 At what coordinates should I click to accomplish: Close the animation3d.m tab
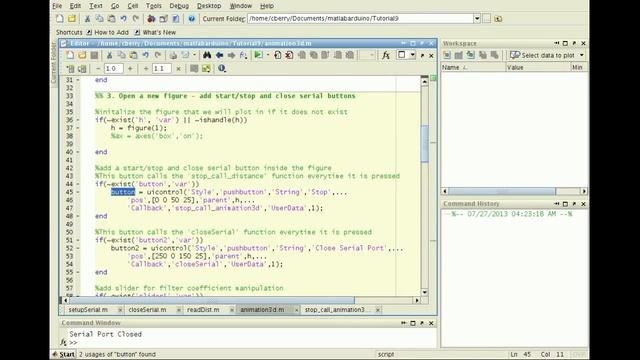[296, 310]
